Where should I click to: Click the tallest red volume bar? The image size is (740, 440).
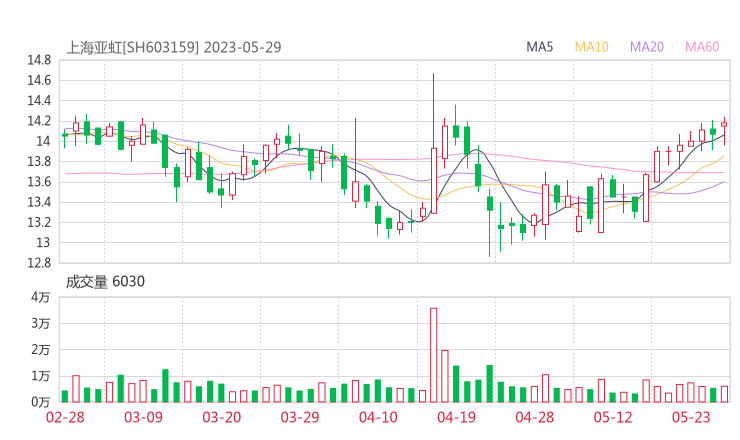click(434, 355)
